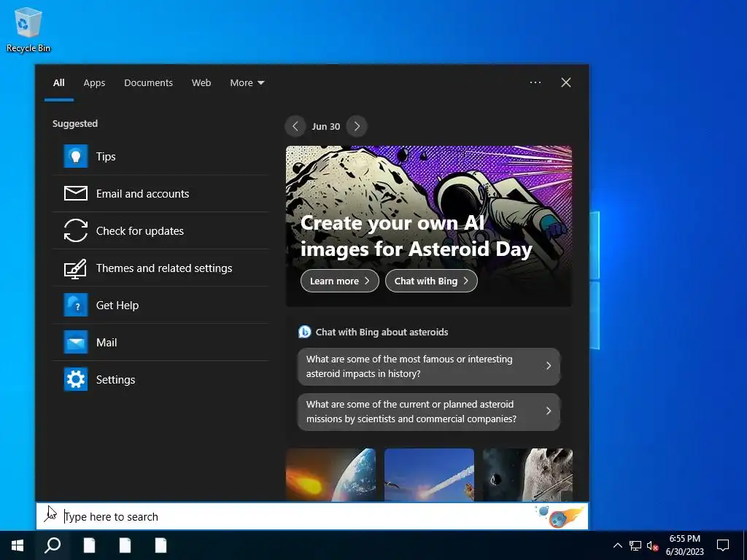Click the Settings suggestion text
Image resolution: width=747 pixels, height=560 pixels.
coord(115,379)
